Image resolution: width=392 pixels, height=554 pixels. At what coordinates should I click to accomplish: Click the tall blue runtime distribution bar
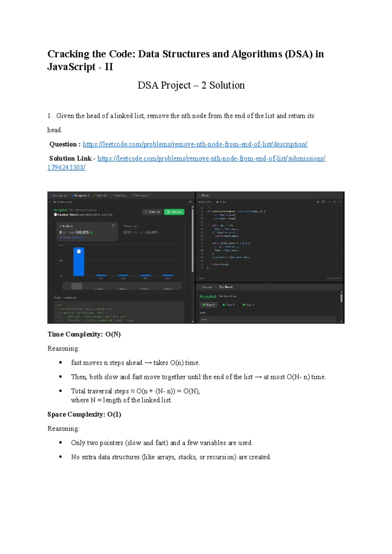(x=79, y=261)
